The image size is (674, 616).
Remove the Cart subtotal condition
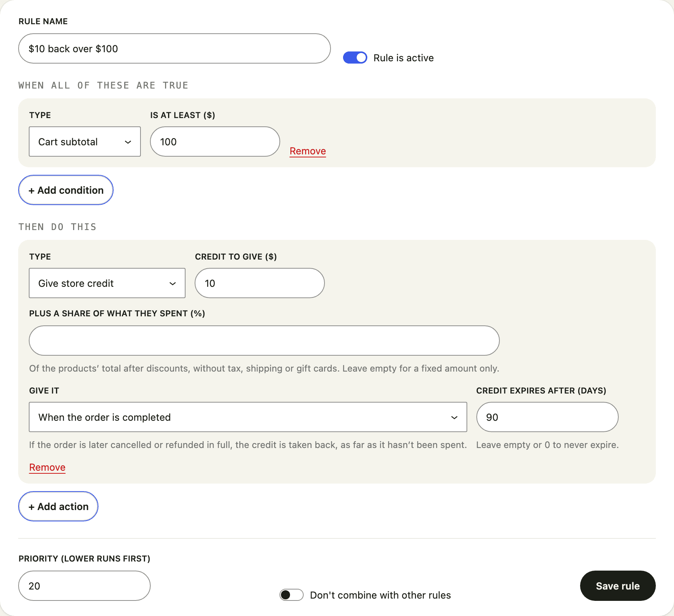[308, 151]
